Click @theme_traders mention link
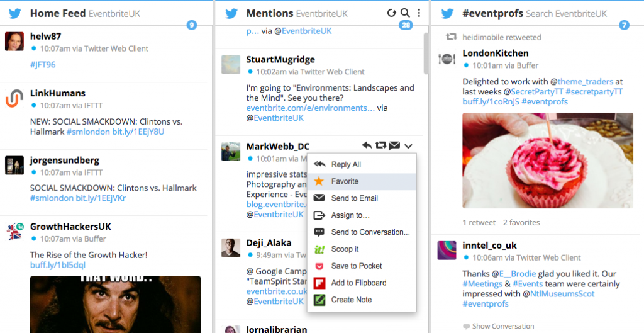The image size is (644, 333). click(x=582, y=81)
